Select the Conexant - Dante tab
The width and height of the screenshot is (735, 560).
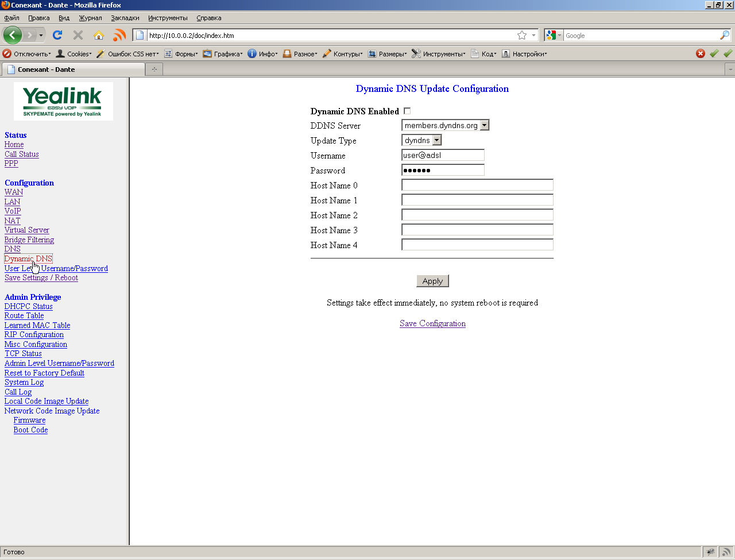(x=73, y=69)
